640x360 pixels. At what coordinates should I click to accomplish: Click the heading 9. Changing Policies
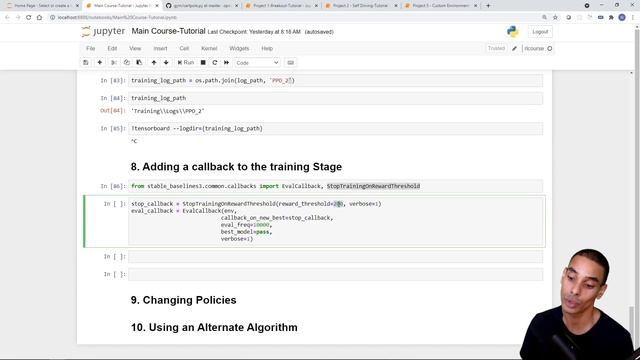click(184, 300)
